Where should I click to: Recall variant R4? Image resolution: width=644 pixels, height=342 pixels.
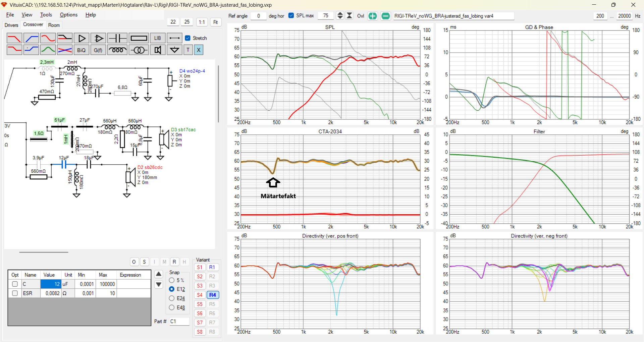coord(213,295)
